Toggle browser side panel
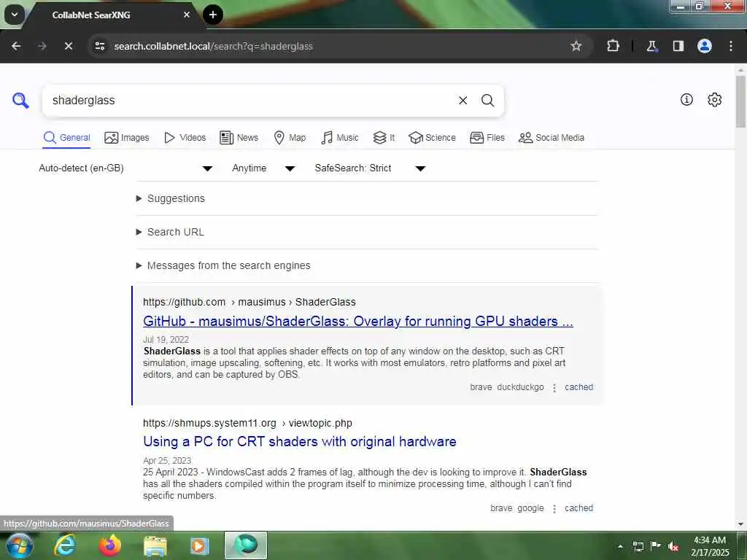 [x=678, y=46]
